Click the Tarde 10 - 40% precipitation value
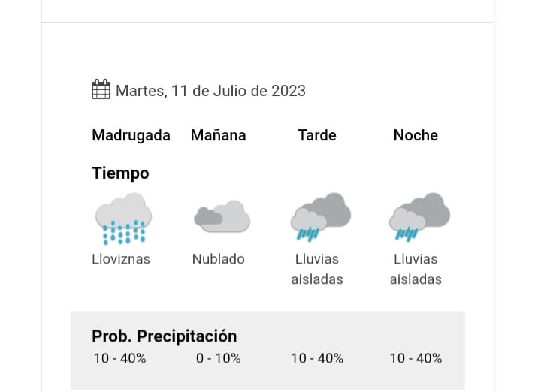The image size is (541, 392). [x=317, y=358]
